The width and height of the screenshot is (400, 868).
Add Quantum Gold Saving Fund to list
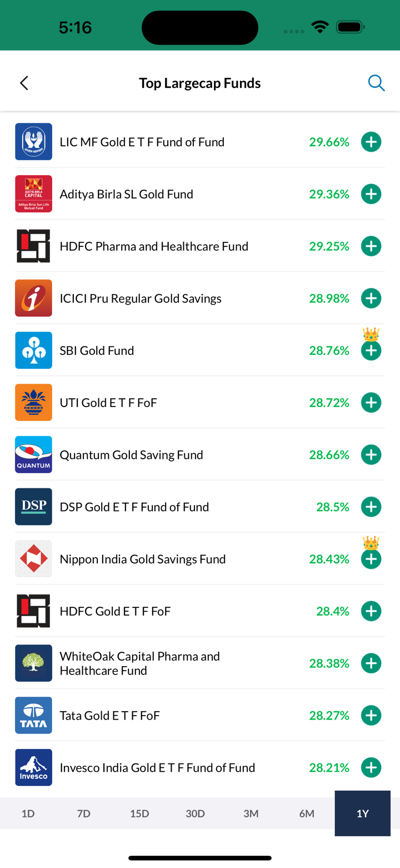tap(371, 455)
